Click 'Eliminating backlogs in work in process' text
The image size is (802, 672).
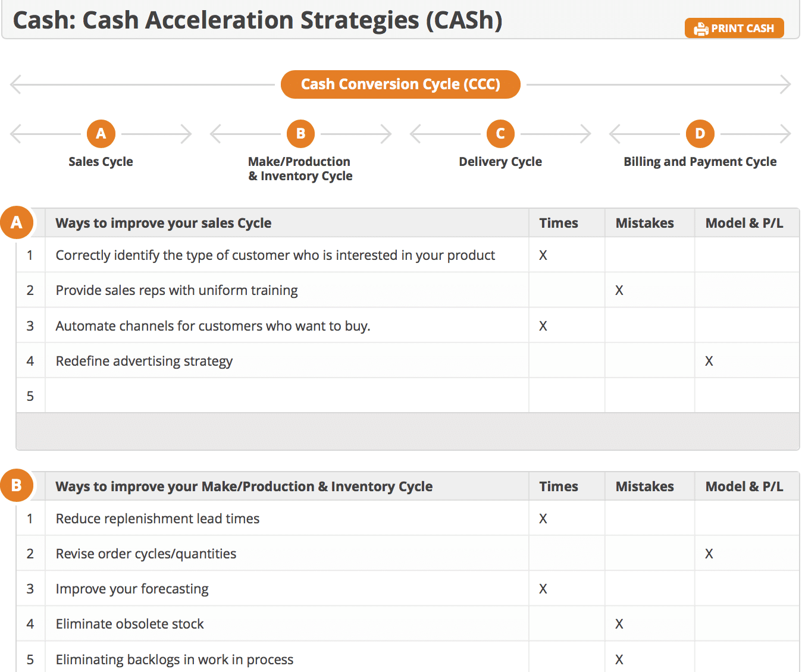(x=174, y=660)
